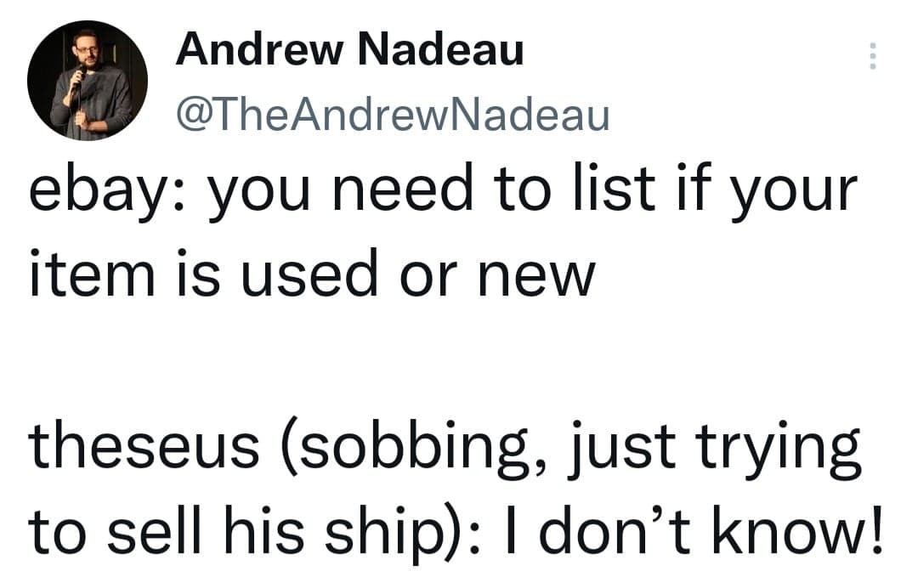Open the three-dot more options menu
Image resolution: width=918 pixels, height=588 pixels.
pos(870,57)
